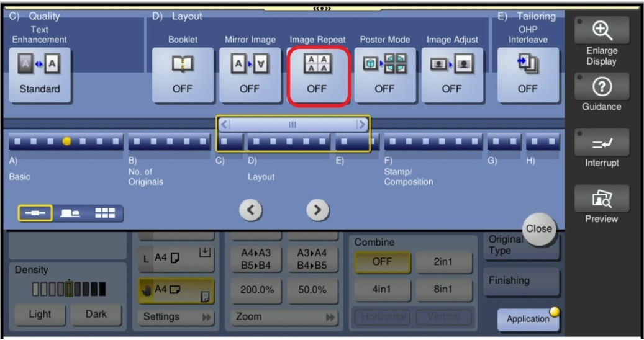Viewport: 644px width, 340px height.
Task: Select the Mirror Image function
Action: pos(250,74)
